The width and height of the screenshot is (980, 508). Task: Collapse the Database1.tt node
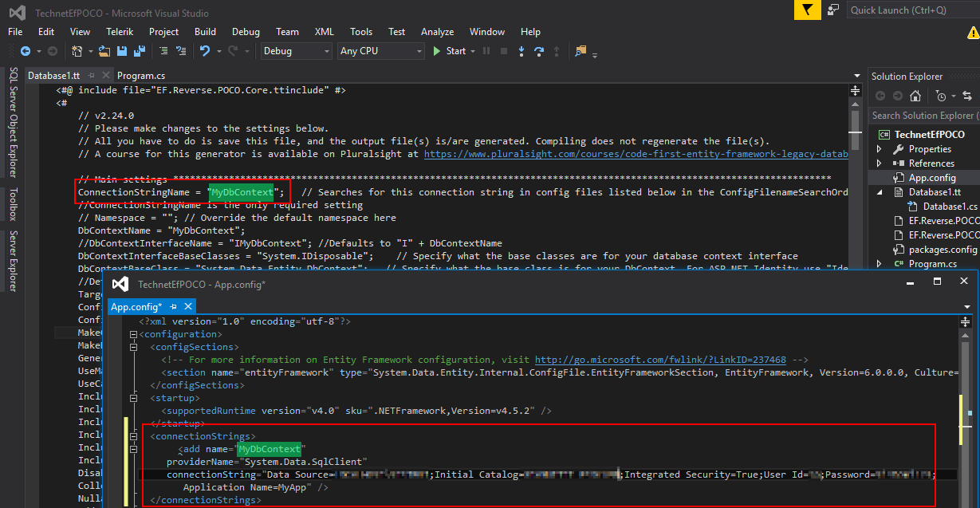(x=880, y=192)
